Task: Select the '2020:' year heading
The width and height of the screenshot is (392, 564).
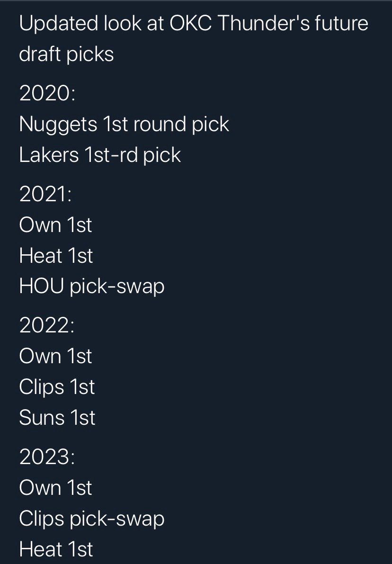Action: point(47,93)
